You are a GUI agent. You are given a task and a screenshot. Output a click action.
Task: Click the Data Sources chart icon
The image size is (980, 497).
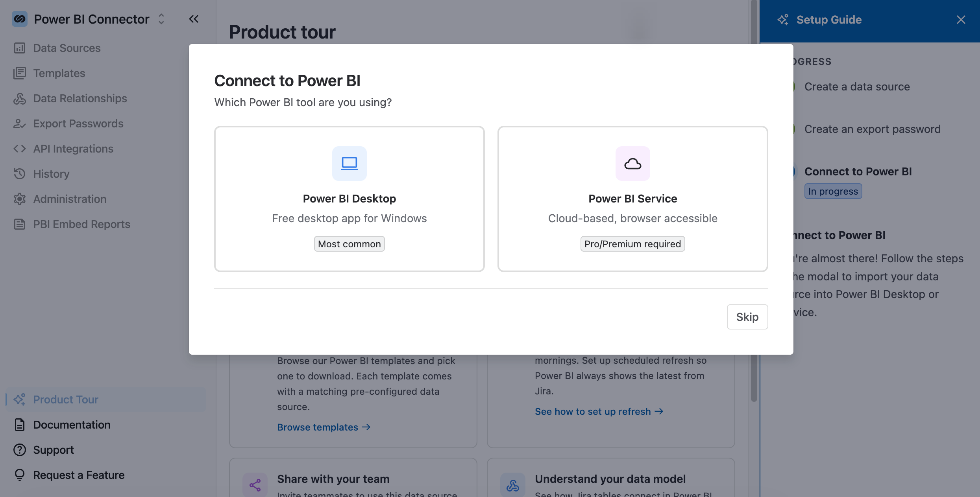[x=20, y=48]
